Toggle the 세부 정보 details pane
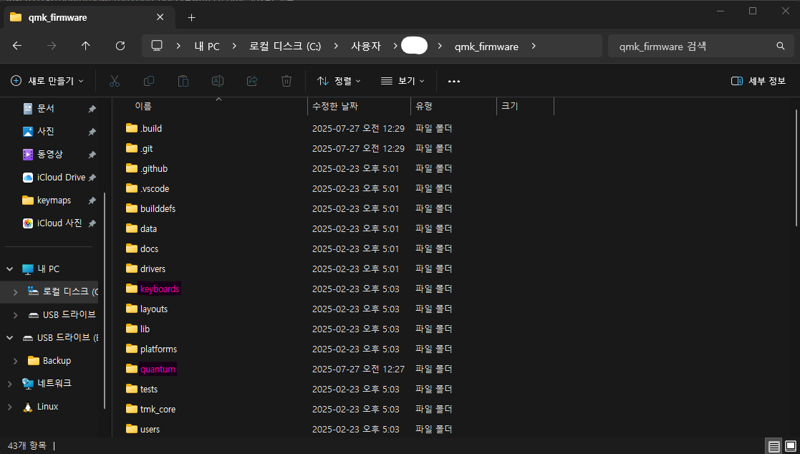Viewport: 800px width, 454px height. 758,81
